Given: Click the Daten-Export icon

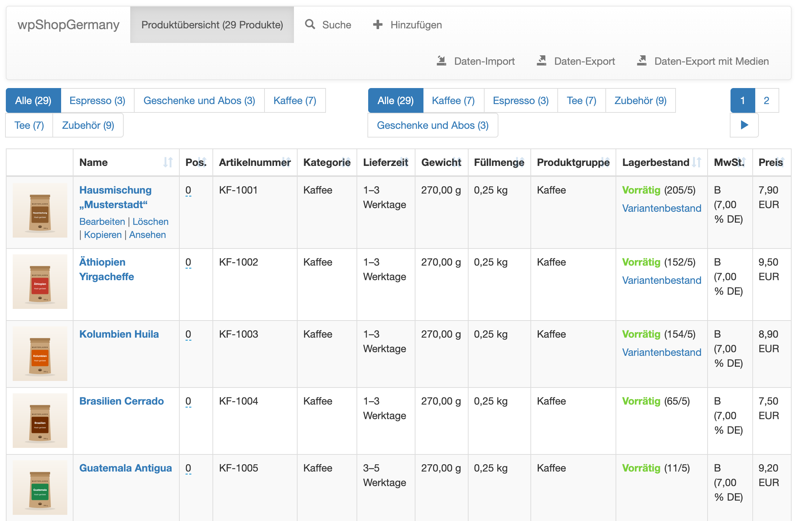Looking at the screenshot, I should (x=542, y=61).
